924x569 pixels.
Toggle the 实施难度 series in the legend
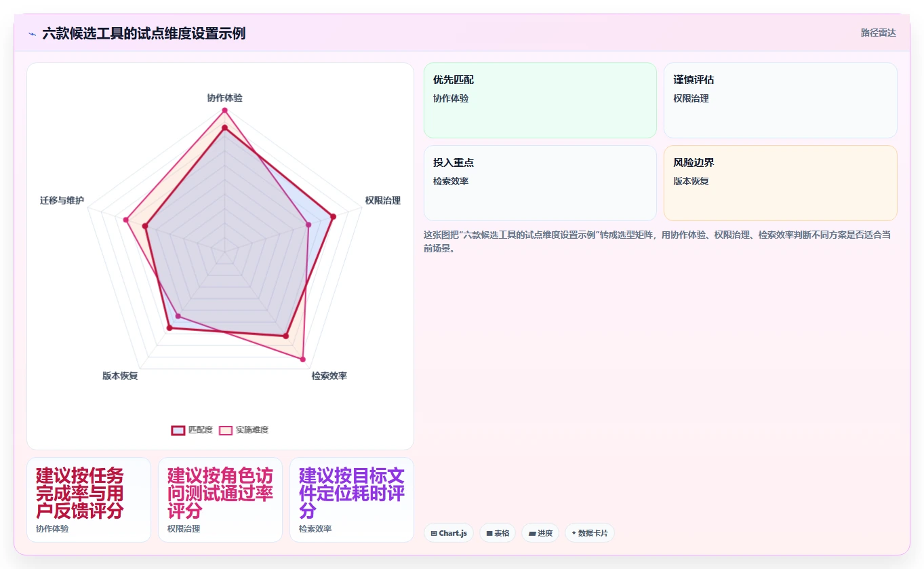[x=244, y=430]
